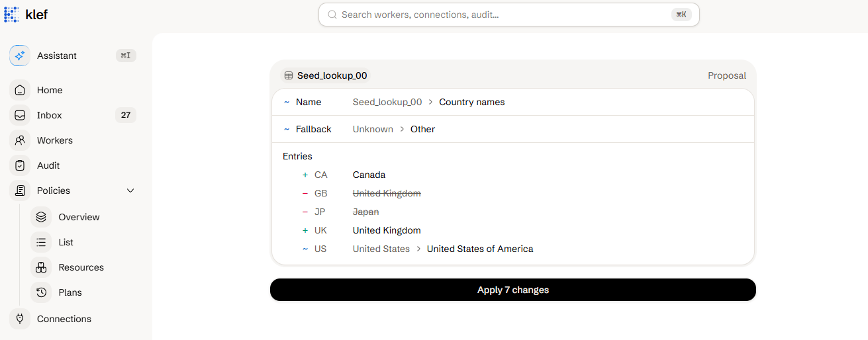Click the US entry code

tap(320, 249)
